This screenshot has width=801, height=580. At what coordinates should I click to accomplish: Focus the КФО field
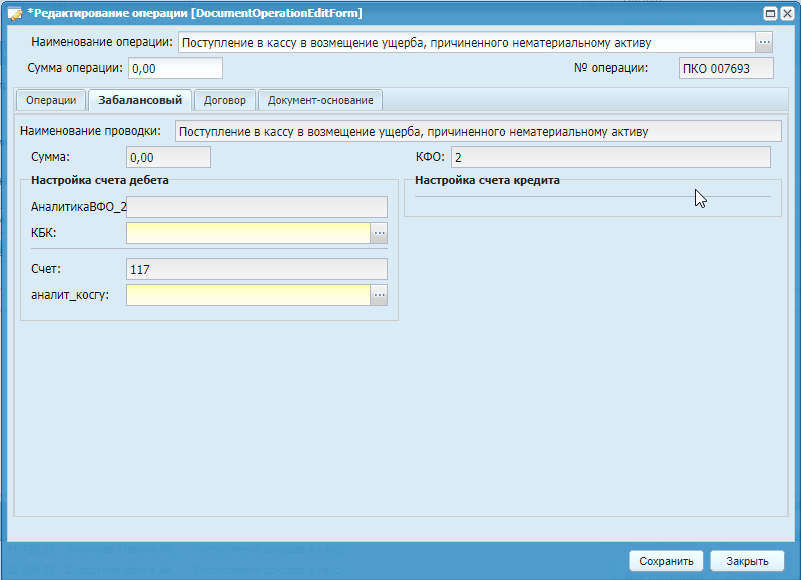pos(610,157)
